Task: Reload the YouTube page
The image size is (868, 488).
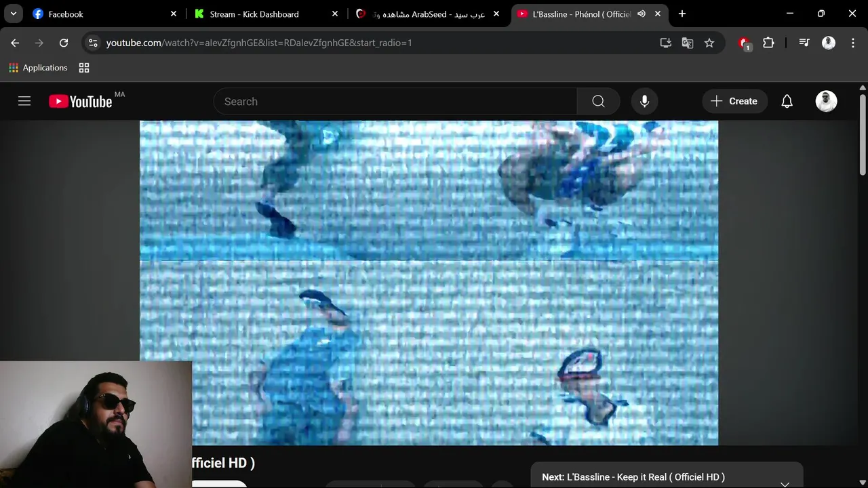Action: 64,43
